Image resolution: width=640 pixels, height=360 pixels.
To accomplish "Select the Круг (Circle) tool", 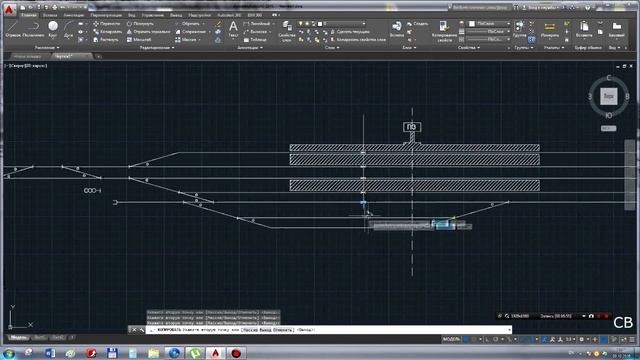I will pyautogui.click(x=53, y=29).
